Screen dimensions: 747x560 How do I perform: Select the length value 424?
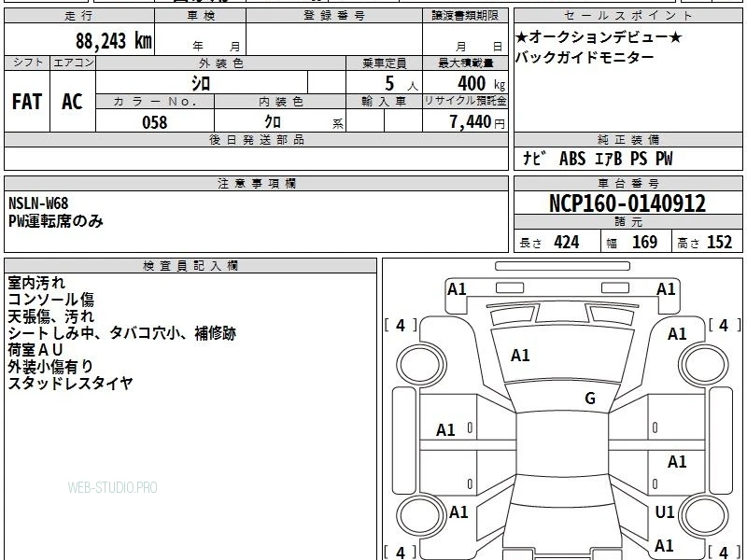(567, 242)
